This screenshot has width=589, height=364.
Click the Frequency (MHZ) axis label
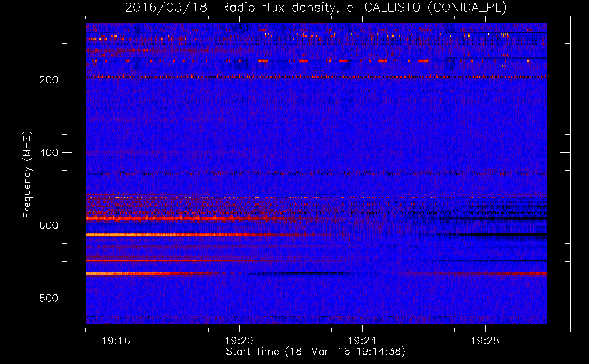pyautogui.click(x=27, y=175)
